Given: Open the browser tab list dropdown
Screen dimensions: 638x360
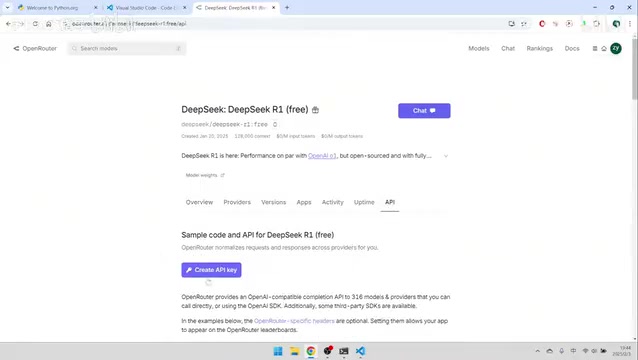Looking at the screenshot, I should click(7, 7).
